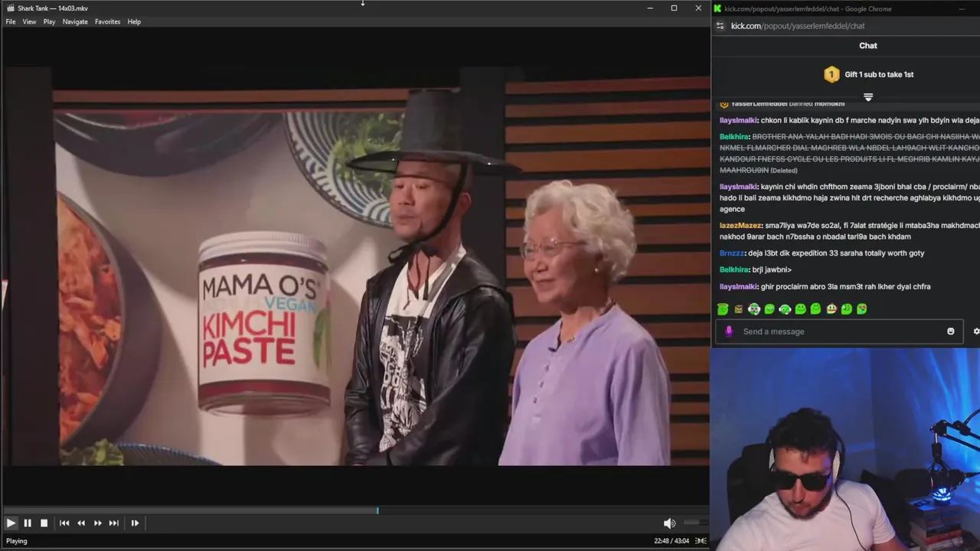980x551 pixels.
Task: Click Ilaysimalki username on 'ghir proclairm' message
Action: (738, 286)
